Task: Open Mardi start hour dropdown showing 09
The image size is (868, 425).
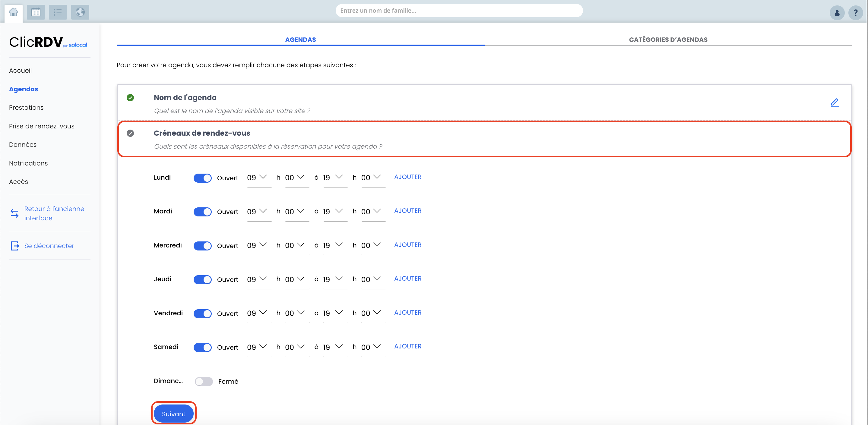Action: click(259, 212)
